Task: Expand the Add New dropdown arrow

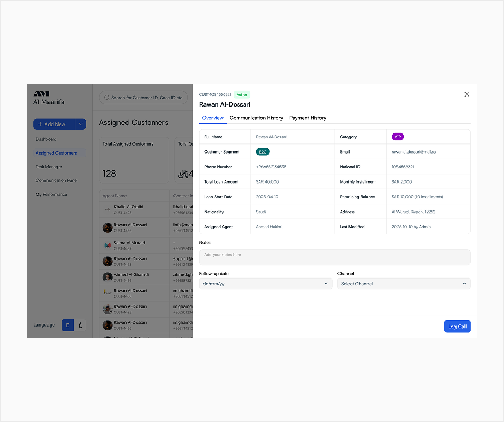Action: [x=81, y=124]
